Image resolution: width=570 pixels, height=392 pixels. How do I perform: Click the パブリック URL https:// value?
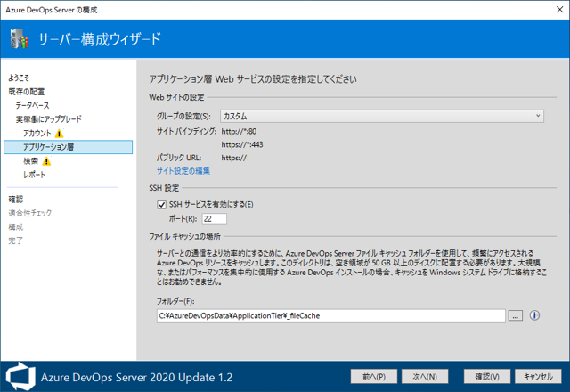click(234, 159)
